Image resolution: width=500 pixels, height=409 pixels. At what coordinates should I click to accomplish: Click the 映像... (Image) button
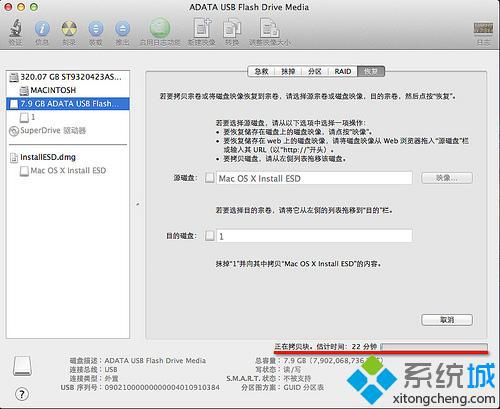coord(447,178)
